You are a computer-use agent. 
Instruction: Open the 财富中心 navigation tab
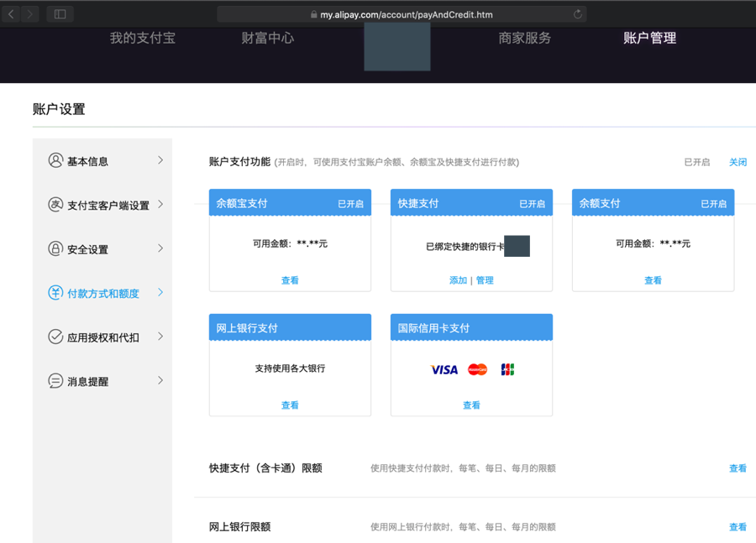pyautogui.click(x=267, y=38)
